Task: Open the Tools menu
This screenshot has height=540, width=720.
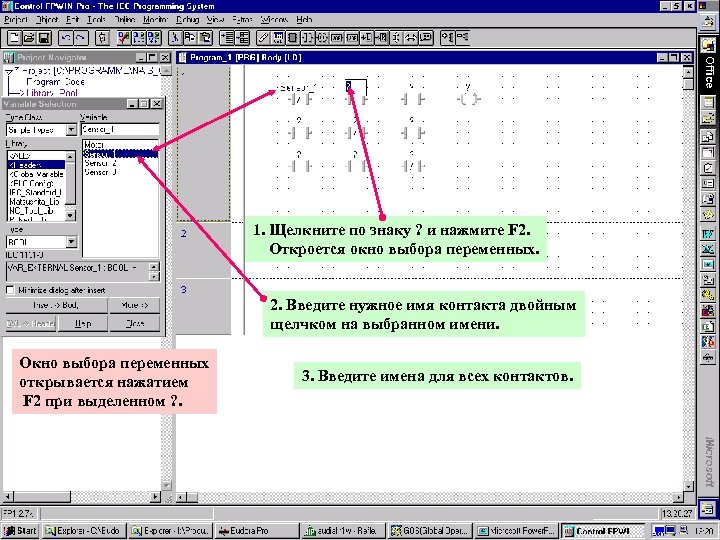Action: pyautogui.click(x=96, y=20)
